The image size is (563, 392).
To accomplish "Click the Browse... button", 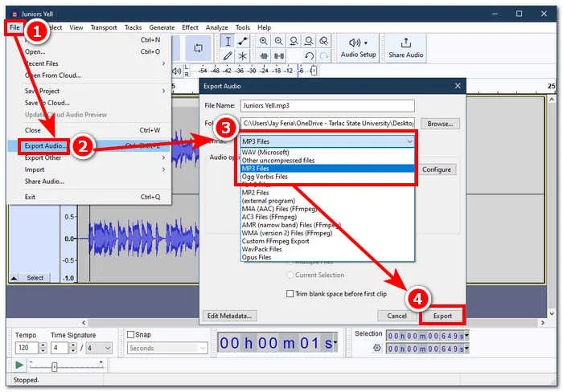I will tap(440, 124).
